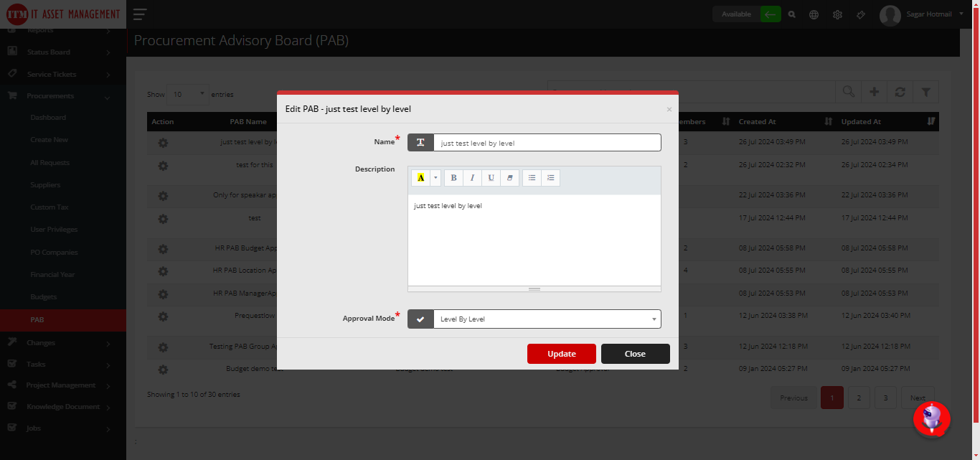Click the refresh table icon
980x460 pixels.
(x=900, y=92)
